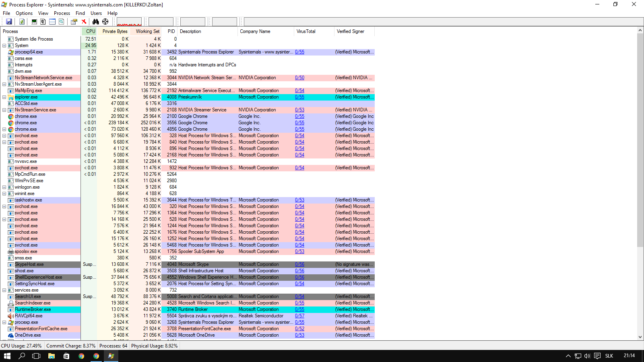Click the Refresh Now toolbar icon

point(22,22)
